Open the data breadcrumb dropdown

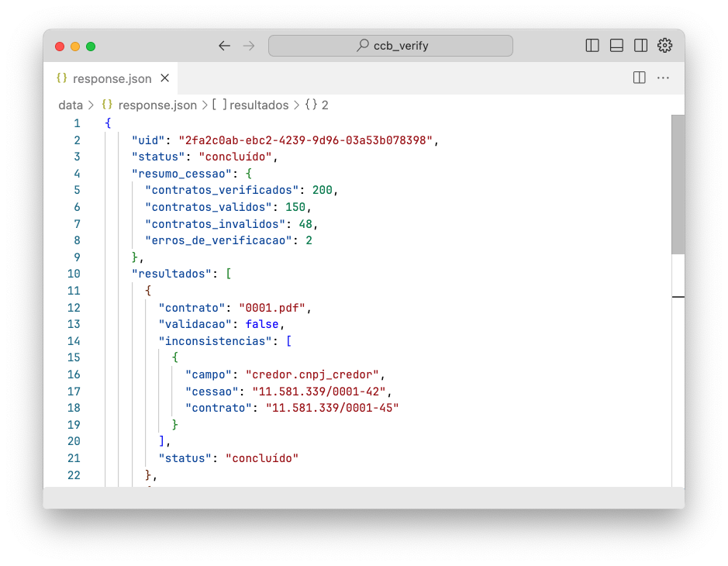[72, 105]
